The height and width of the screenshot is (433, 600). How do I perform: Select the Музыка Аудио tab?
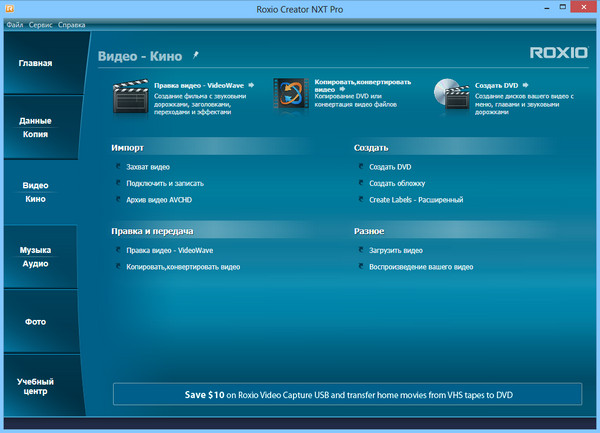pos(35,257)
